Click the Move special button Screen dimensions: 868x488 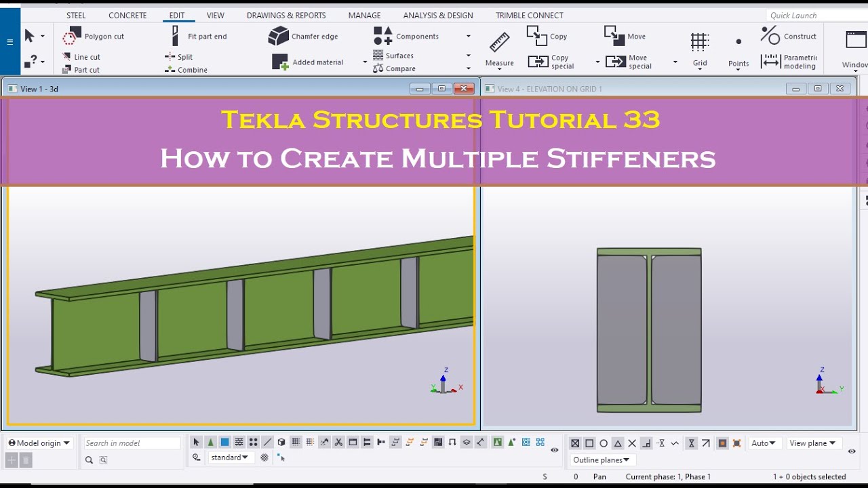628,62
